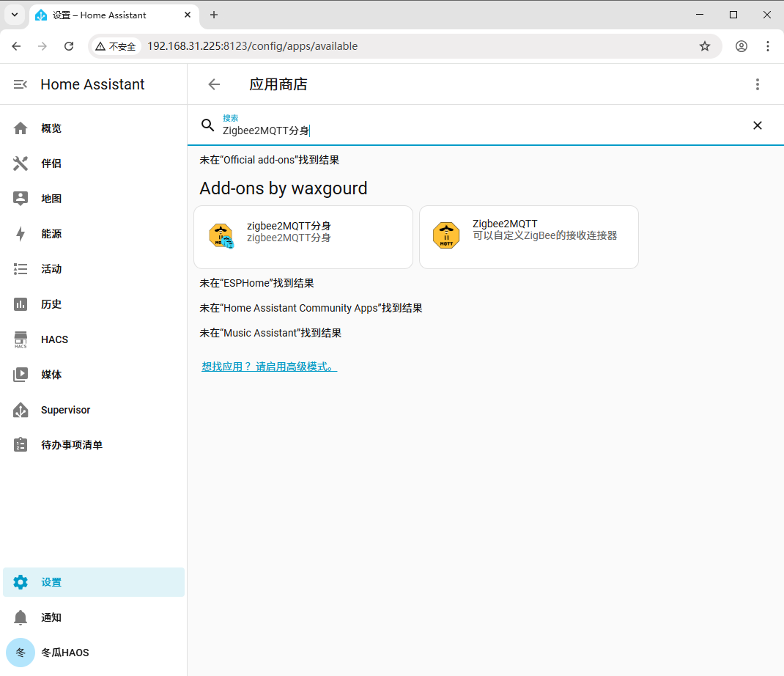Viewport: 784px width, 676px height.
Task: Click the 未在"ESPHome"找到结果 message
Action: (x=257, y=283)
